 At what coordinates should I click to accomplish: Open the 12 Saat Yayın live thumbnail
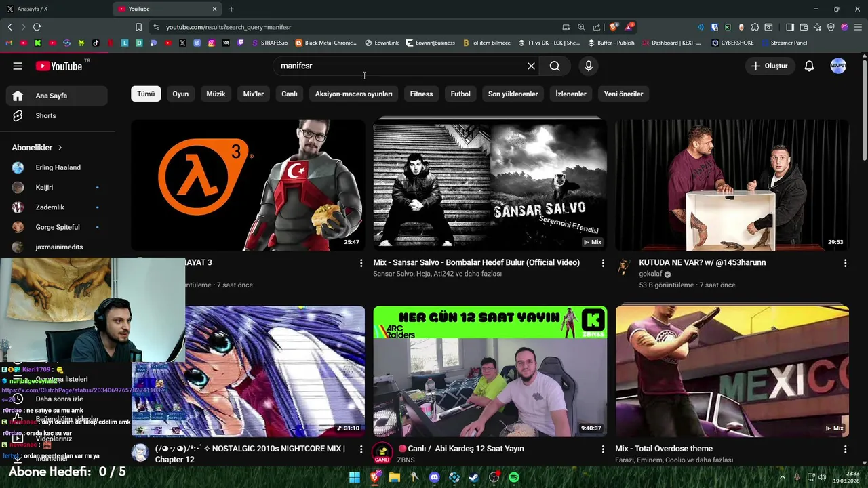click(490, 371)
